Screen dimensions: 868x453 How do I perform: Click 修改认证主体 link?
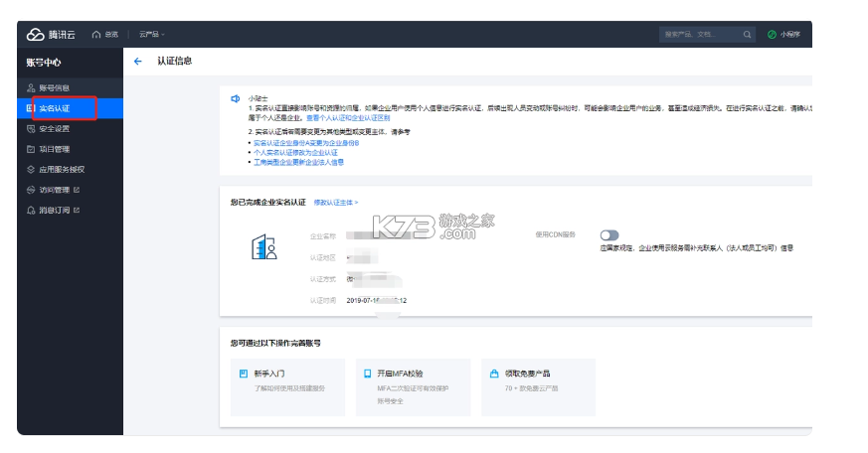click(336, 203)
